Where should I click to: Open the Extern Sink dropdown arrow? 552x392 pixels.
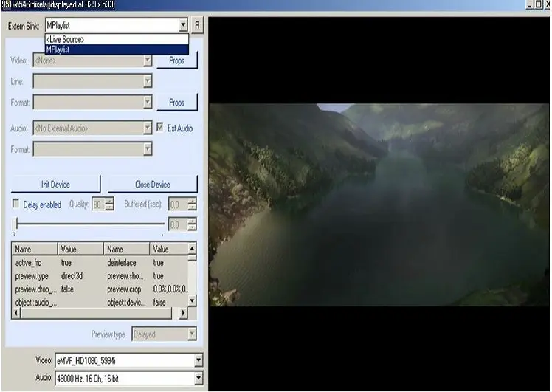point(183,24)
